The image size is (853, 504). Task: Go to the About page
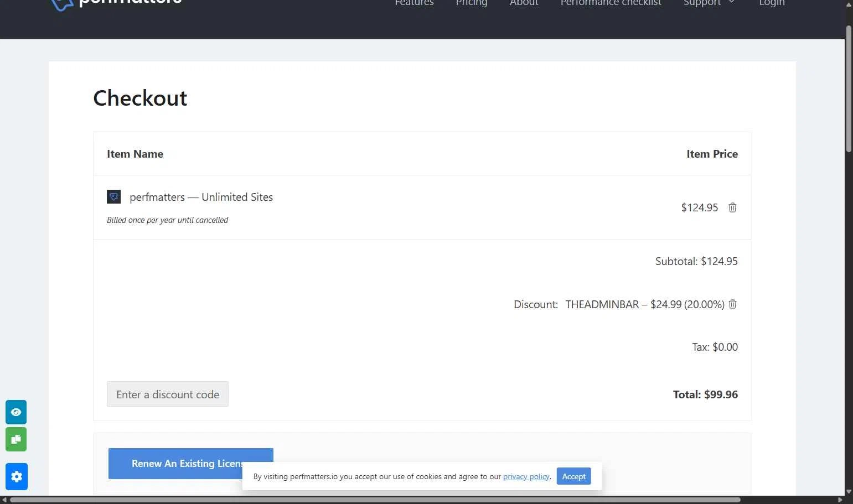coord(524,3)
